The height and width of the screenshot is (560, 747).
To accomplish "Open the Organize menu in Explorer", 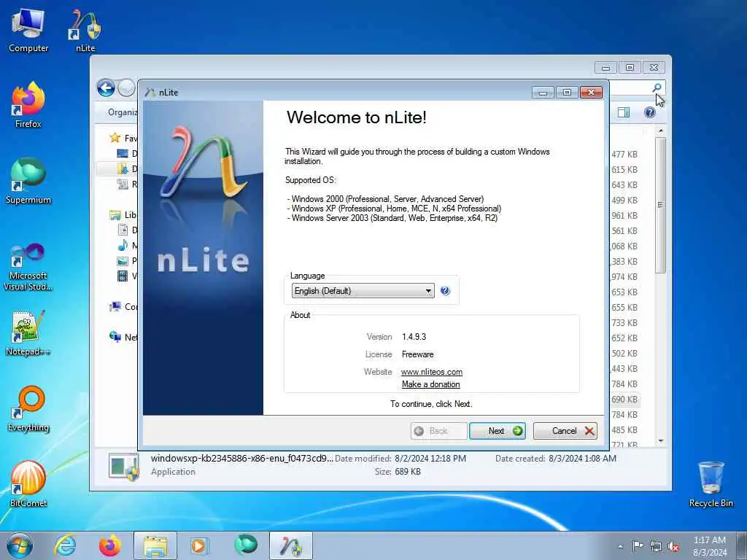I will (x=123, y=112).
